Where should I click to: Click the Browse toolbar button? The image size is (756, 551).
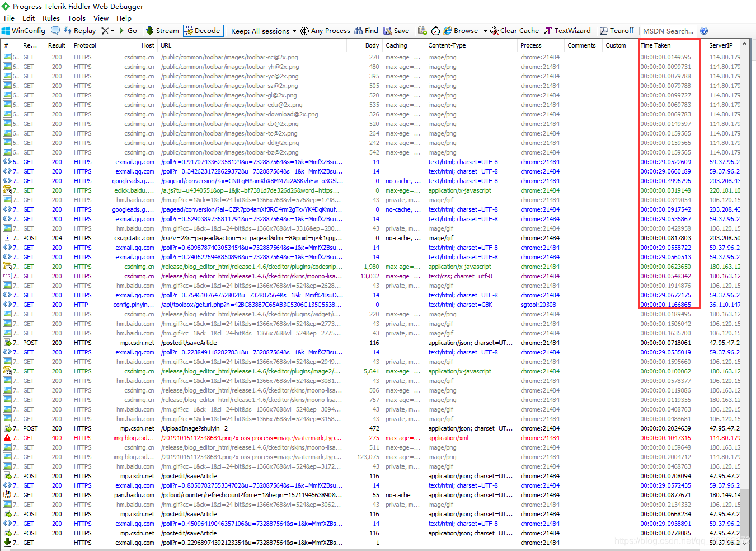tap(461, 31)
